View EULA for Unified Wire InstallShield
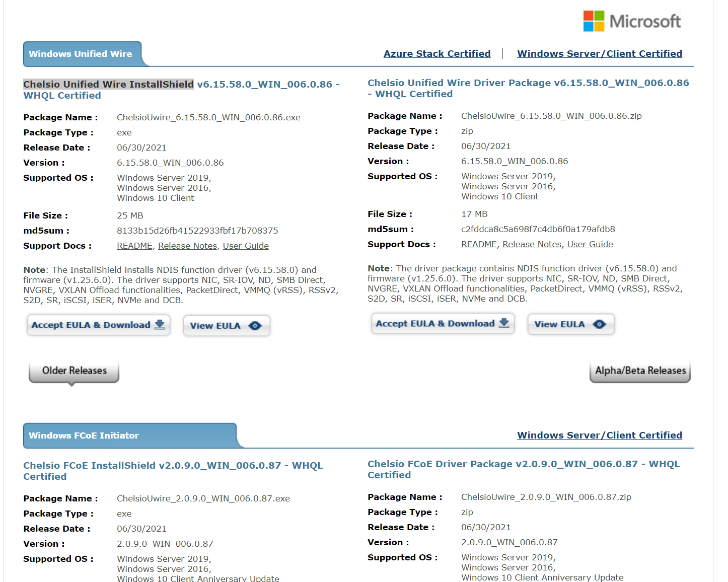This screenshot has height=582, width=728. click(227, 326)
